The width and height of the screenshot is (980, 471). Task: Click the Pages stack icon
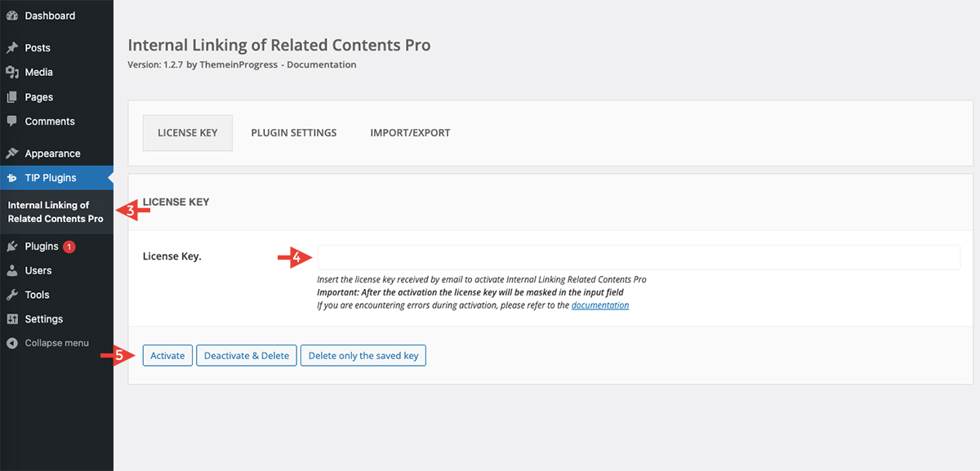(12, 97)
